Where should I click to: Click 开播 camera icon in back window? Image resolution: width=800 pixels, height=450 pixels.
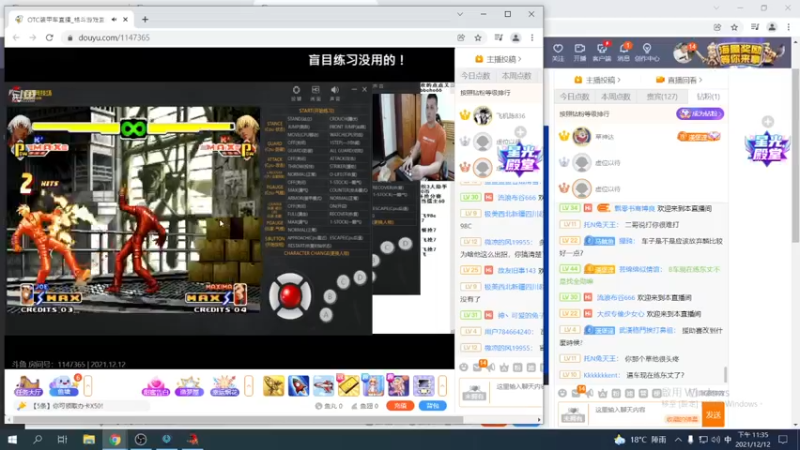coord(580,52)
